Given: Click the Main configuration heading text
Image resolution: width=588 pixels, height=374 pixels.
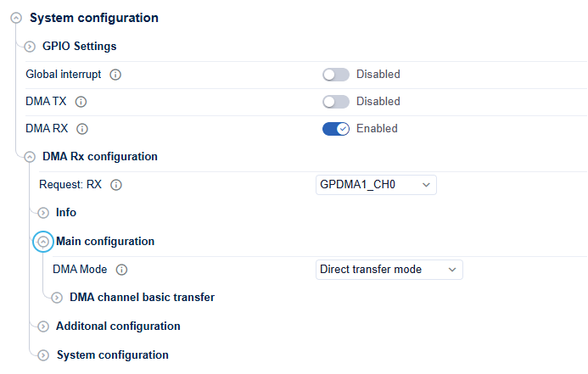Looking at the screenshot, I should pos(105,242).
